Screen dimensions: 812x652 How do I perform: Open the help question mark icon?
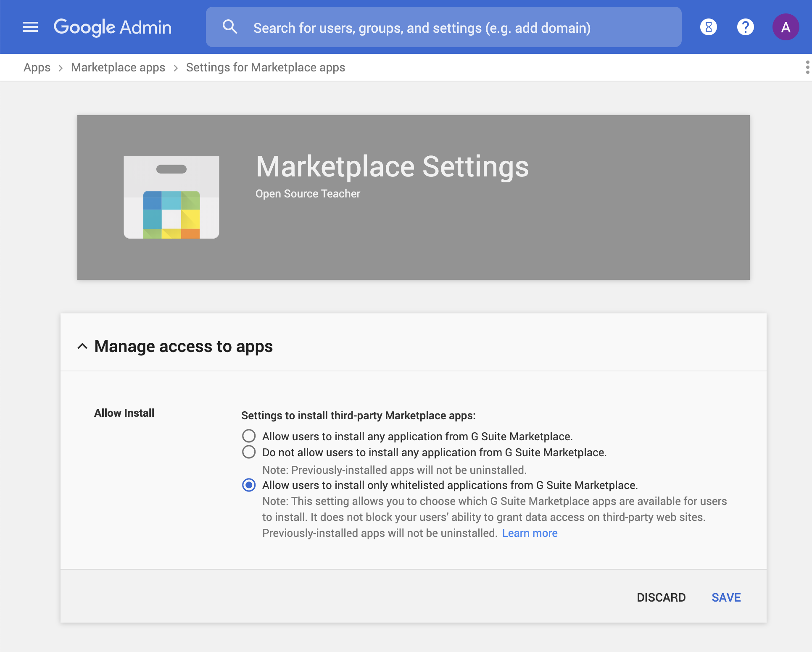(x=745, y=27)
